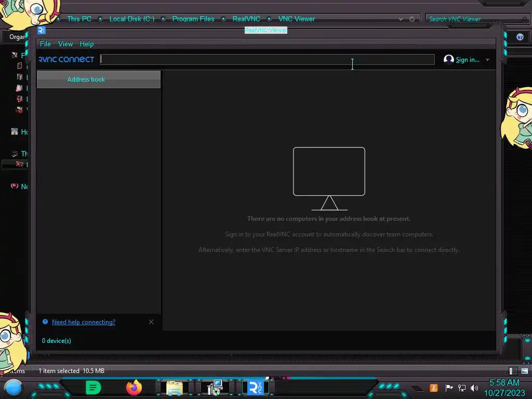Open the installer setup icon on taskbar
This screenshot has height=399, width=532.
click(215, 388)
